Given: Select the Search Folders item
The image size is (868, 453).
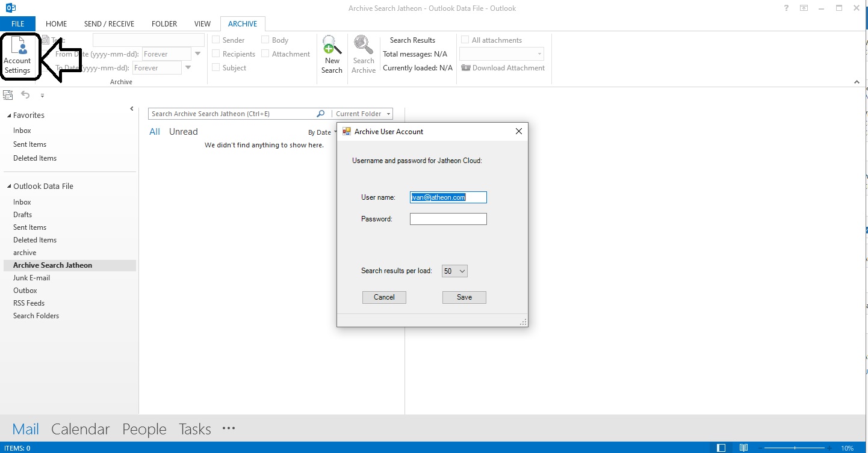Looking at the screenshot, I should 36,316.
